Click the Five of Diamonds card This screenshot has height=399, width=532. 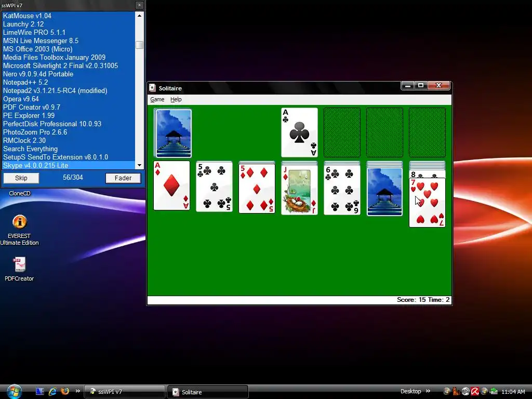(x=257, y=188)
